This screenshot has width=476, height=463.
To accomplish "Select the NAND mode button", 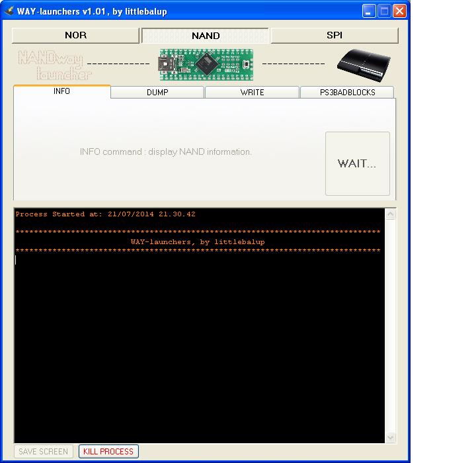I will coord(206,36).
